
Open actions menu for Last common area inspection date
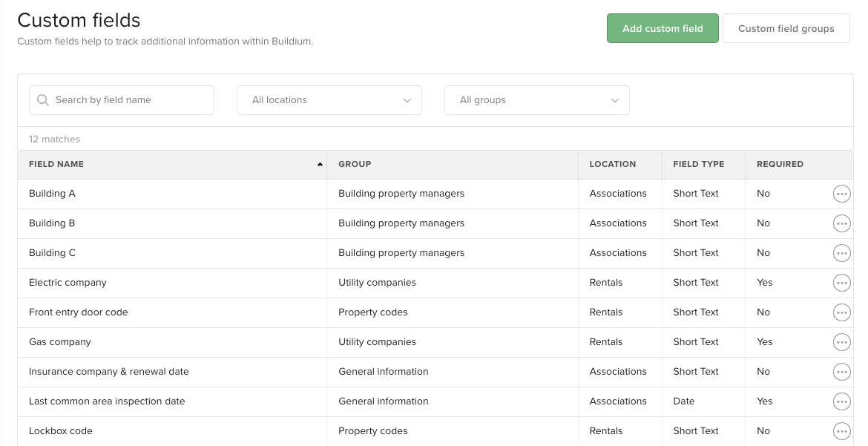(841, 401)
